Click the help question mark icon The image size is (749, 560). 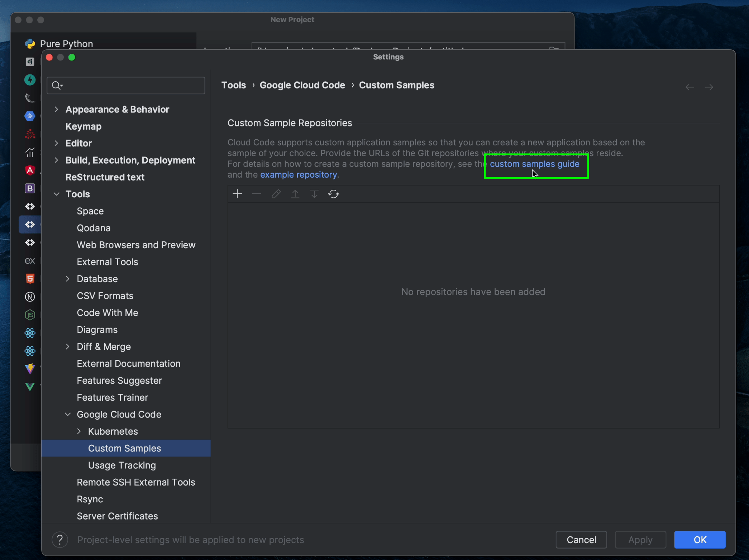[60, 540]
